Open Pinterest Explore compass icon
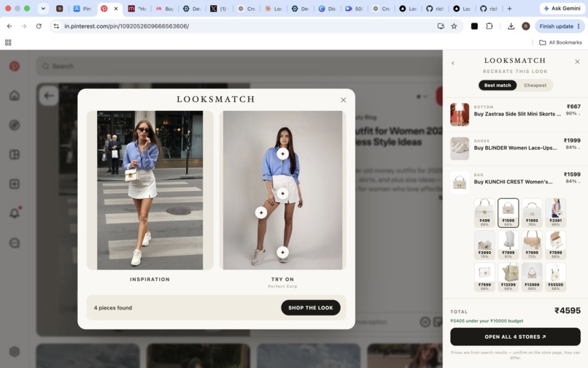 pos(15,125)
